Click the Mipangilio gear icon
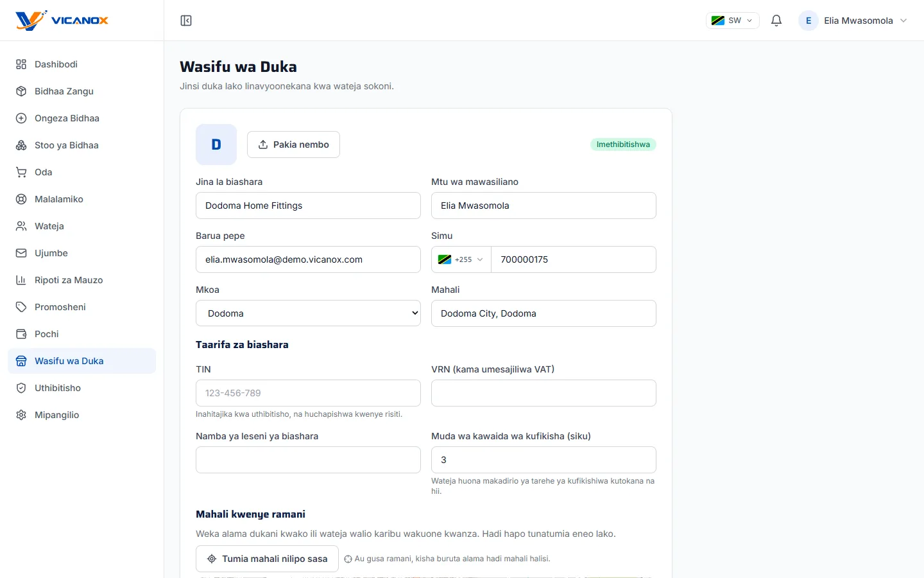The width and height of the screenshot is (924, 578). tap(21, 415)
